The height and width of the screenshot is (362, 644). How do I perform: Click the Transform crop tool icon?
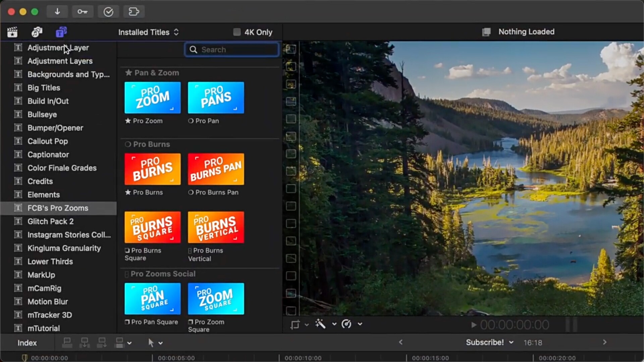pyautogui.click(x=295, y=324)
